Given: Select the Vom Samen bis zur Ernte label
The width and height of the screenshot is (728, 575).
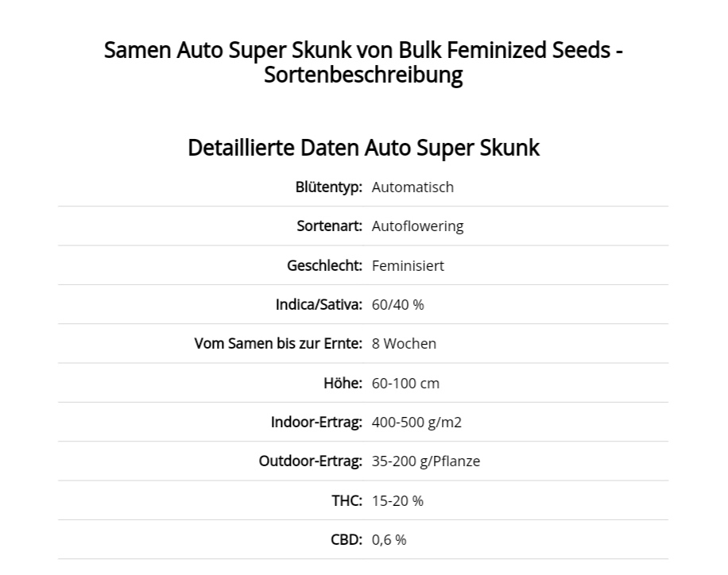Looking at the screenshot, I should click(278, 343).
